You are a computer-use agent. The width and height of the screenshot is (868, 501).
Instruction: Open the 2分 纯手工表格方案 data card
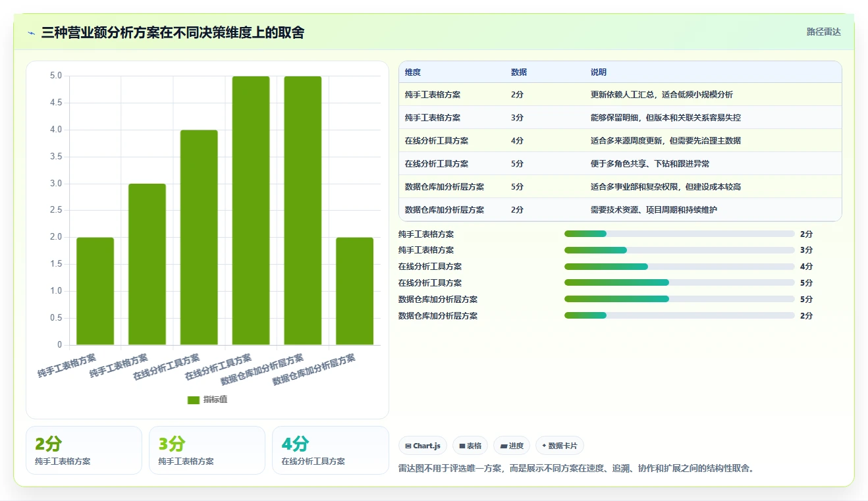[x=84, y=450]
